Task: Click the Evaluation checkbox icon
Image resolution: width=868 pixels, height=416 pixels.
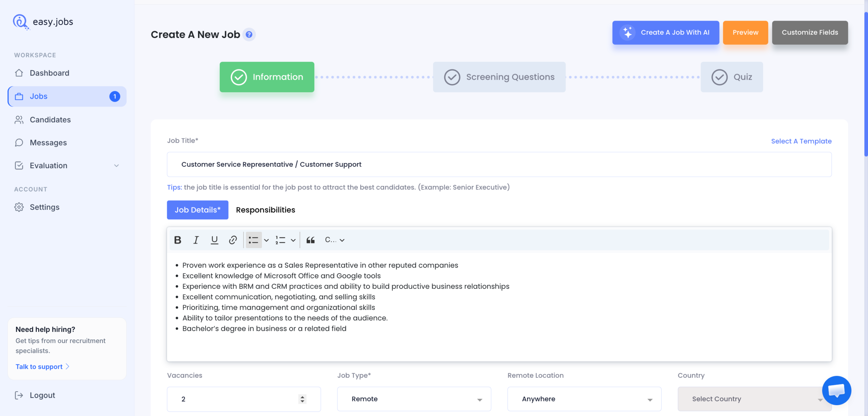Action: 19,165
